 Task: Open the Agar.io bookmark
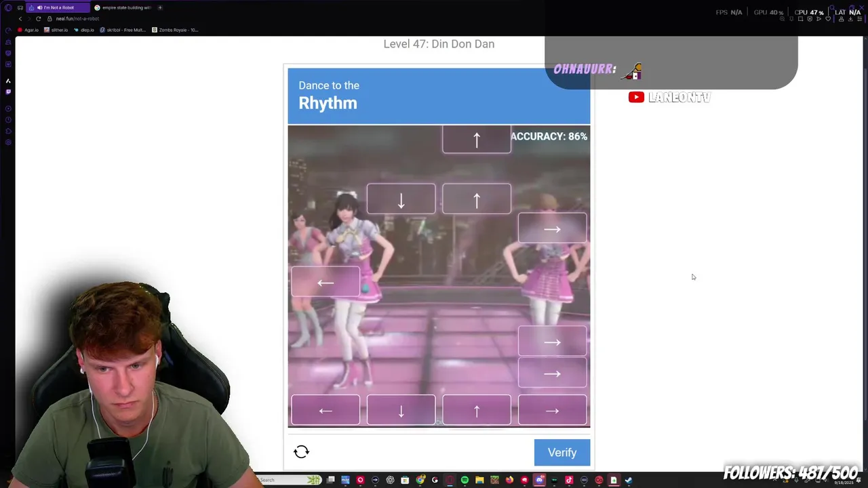tap(28, 30)
